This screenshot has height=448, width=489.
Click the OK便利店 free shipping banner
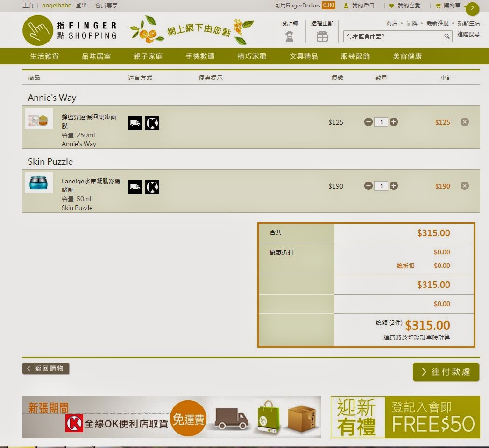(172, 417)
